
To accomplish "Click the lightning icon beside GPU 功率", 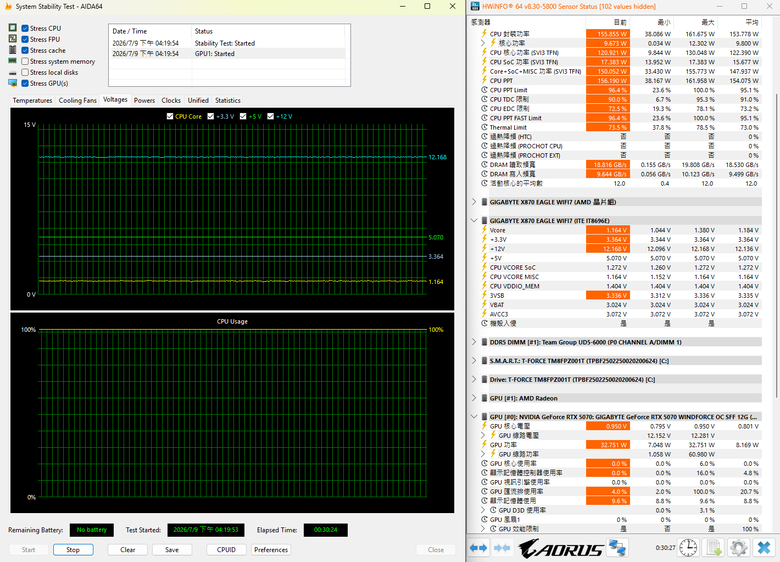I will point(484,445).
